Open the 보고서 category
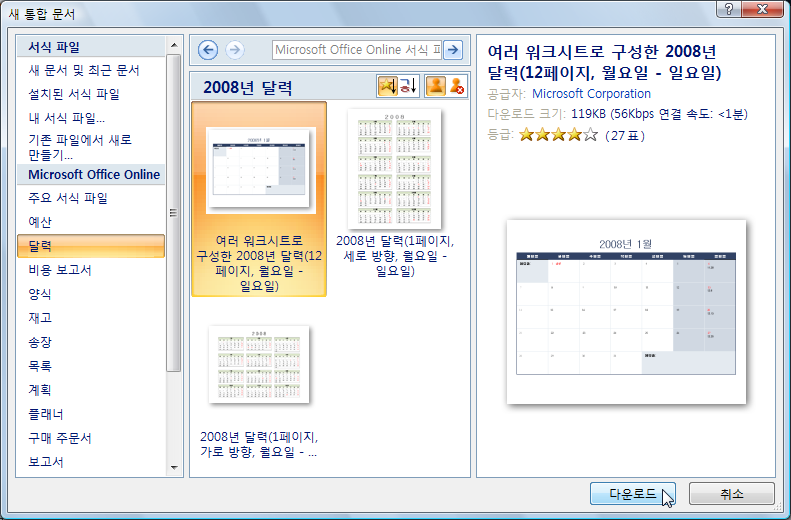The width and height of the screenshot is (791, 520). pyautogui.click(x=46, y=461)
